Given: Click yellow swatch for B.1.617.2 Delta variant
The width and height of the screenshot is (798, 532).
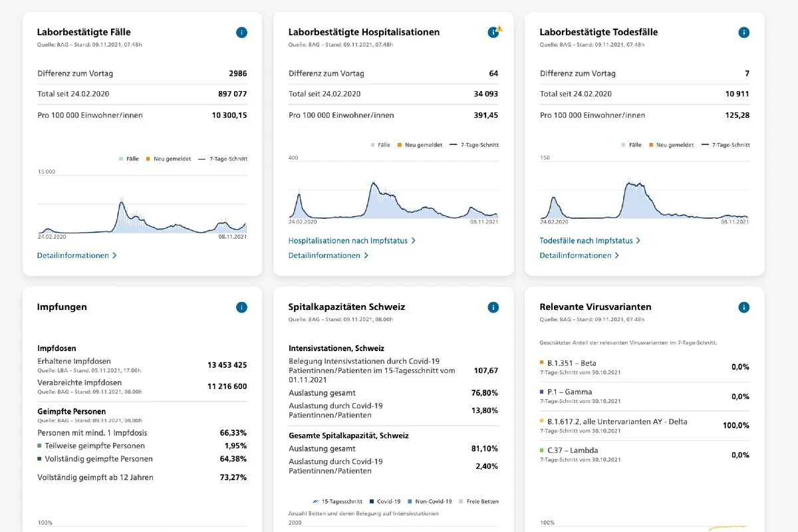Looking at the screenshot, I should pyautogui.click(x=542, y=422).
